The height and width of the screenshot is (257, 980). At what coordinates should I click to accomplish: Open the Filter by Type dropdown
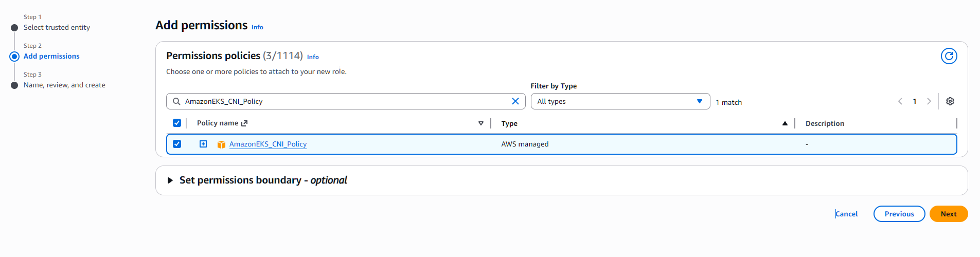coord(620,101)
